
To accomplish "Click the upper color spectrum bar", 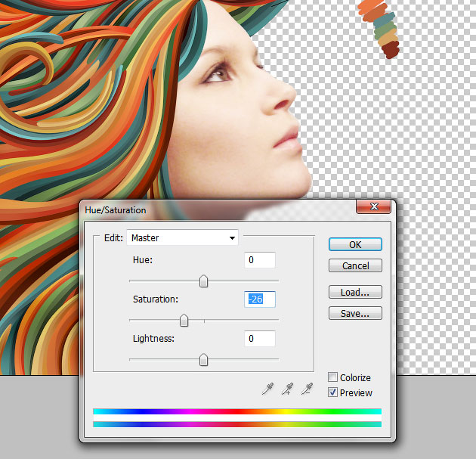I will tap(237, 411).
